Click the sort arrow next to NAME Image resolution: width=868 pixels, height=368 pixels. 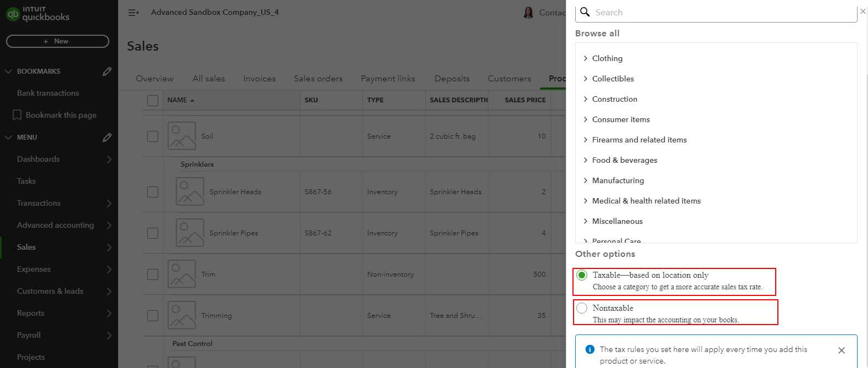pos(192,100)
